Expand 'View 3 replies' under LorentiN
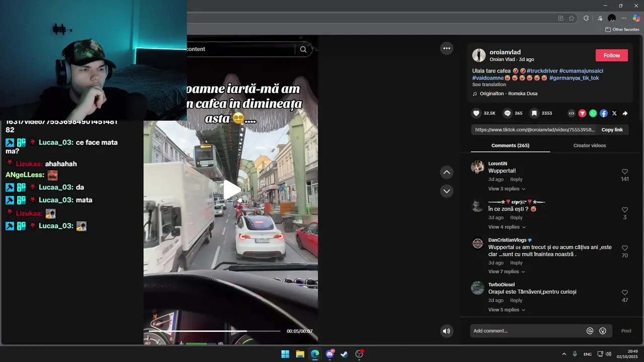The height and width of the screenshot is (362, 644). pyautogui.click(x=507, y=189)
